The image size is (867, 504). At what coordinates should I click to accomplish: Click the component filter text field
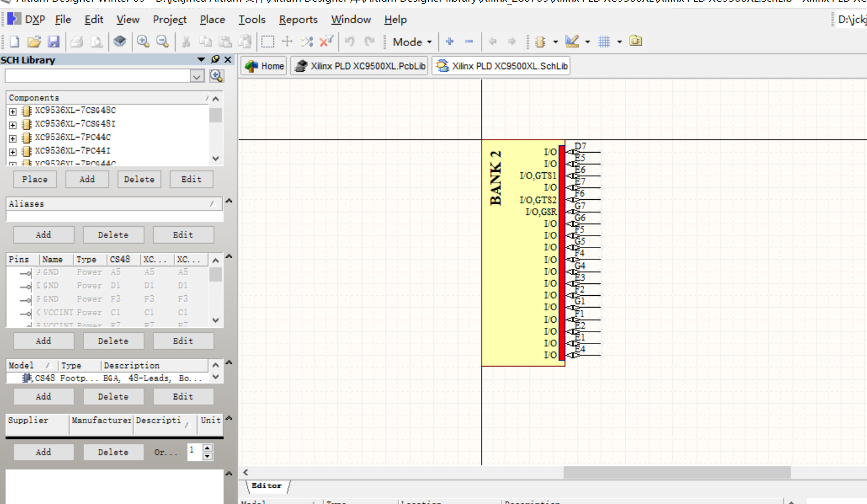(98, 76)
